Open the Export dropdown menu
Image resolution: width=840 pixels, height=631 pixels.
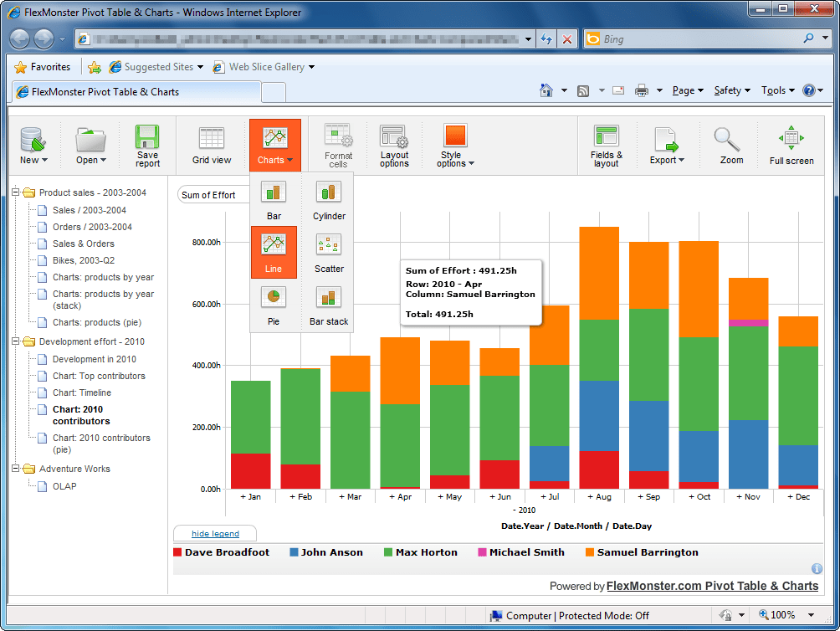tap(667, 145)
